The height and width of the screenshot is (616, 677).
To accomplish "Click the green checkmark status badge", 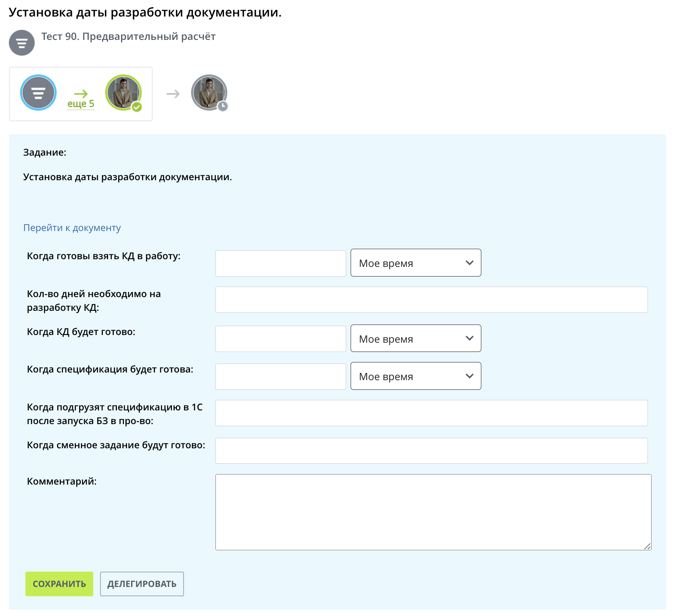I will tap(137, 107).
